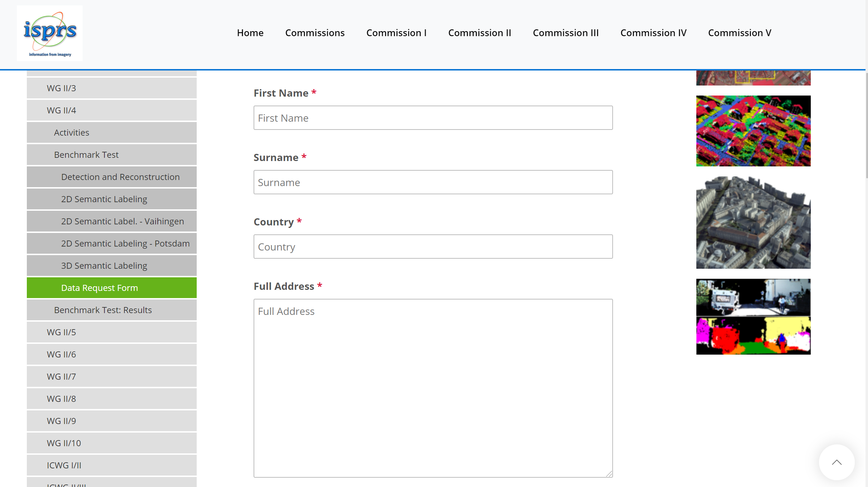This screenshot has width=868, height=487.
Task: Click the First Name input field
Action: 433,118
